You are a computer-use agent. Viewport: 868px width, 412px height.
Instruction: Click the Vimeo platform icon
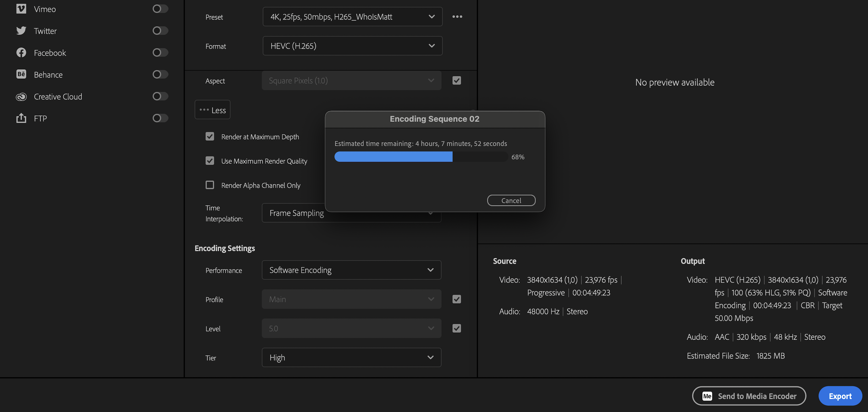click(x=21, y=8)
